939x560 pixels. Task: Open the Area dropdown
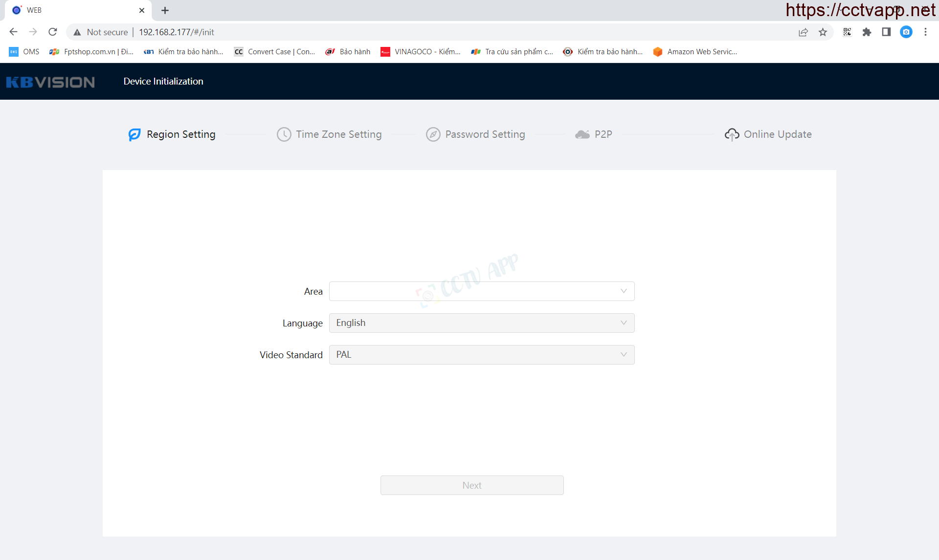click(x=481, y=291)
